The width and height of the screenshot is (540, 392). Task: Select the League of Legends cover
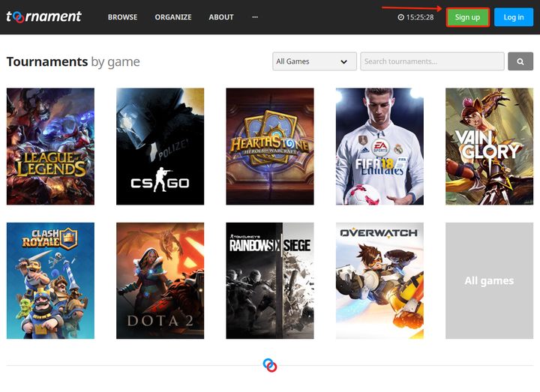point(50,146)
